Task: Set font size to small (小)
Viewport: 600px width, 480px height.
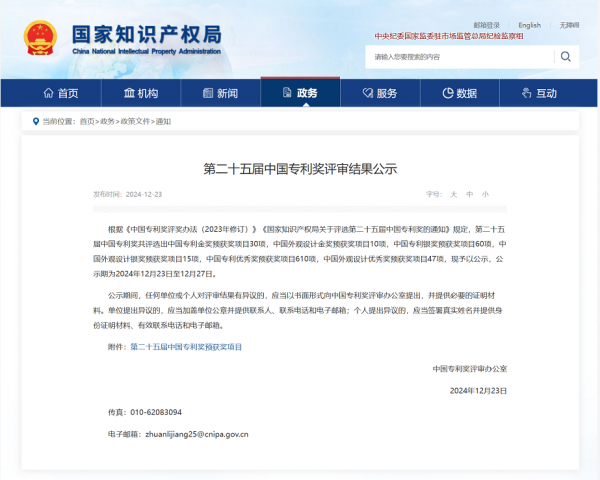Action: pos(485,194)
